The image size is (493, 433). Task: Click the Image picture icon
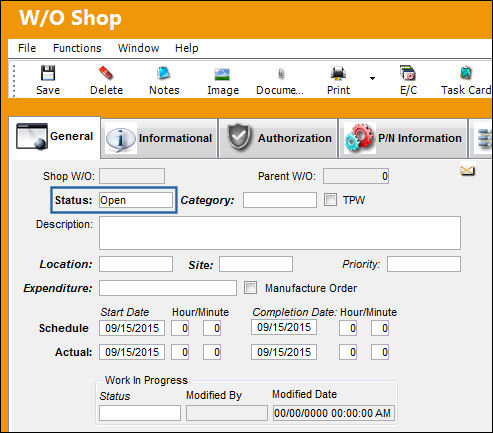pos(222,74)
